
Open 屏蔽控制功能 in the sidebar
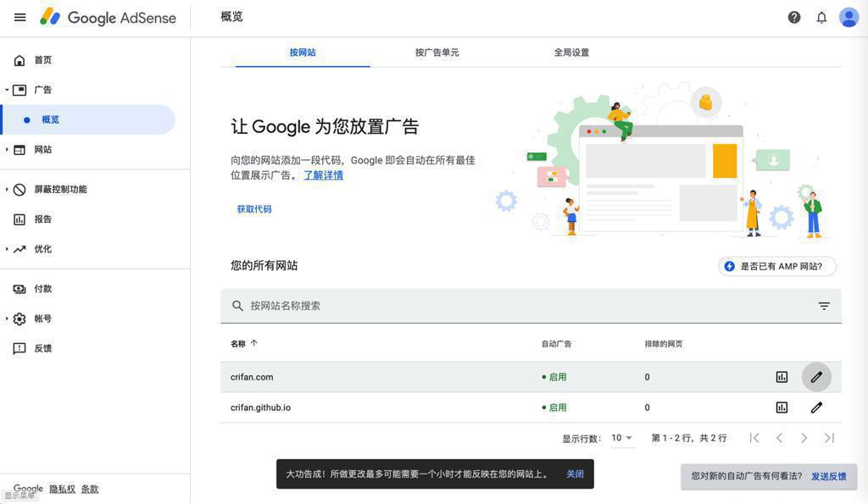[60, 189]
